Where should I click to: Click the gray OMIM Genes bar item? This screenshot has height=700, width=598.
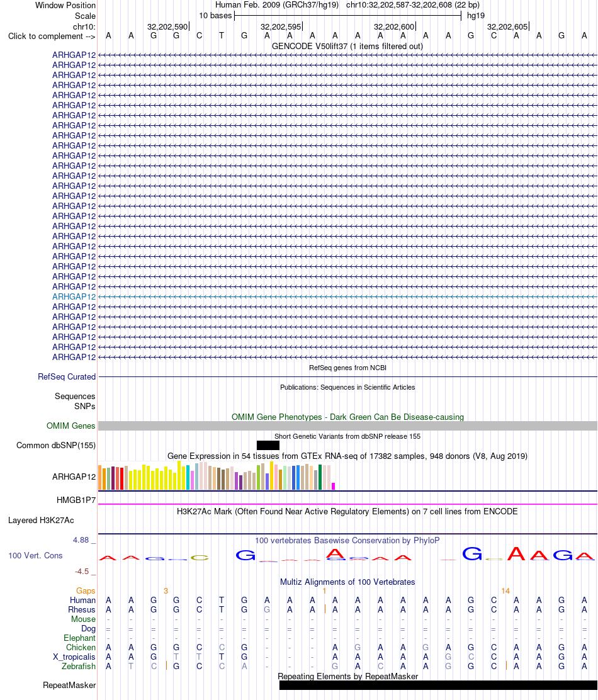click(347, 426)
